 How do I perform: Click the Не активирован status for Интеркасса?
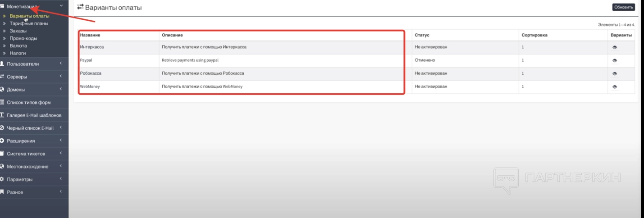point(431,47)
